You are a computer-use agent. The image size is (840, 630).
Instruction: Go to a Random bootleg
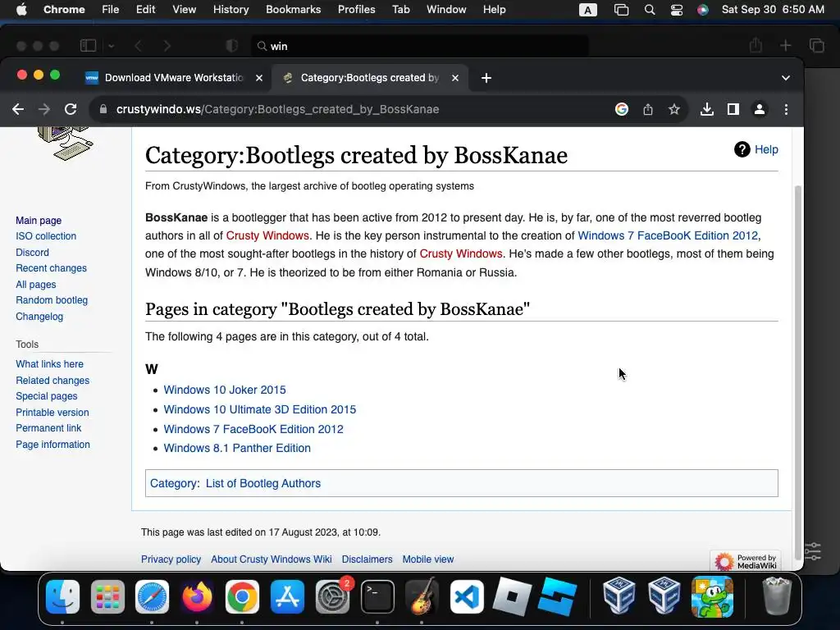(x=52, y=300)
